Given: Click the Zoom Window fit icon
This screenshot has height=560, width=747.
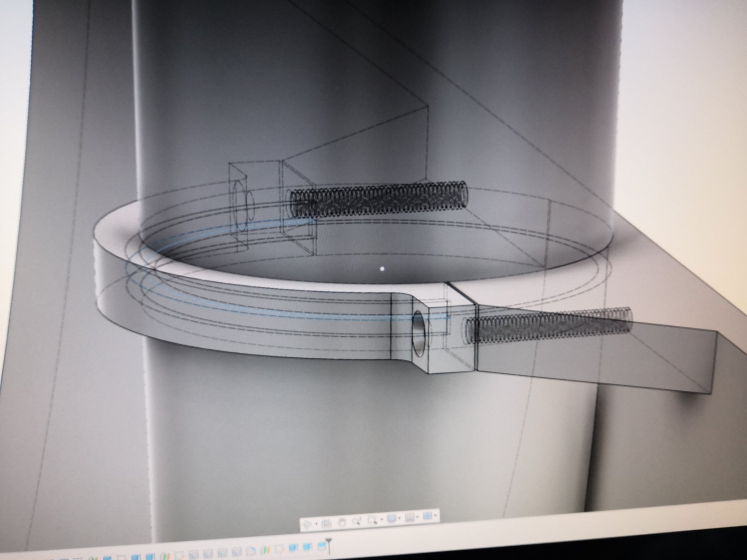Looking at the screenshot, I should tap(373, 520).
